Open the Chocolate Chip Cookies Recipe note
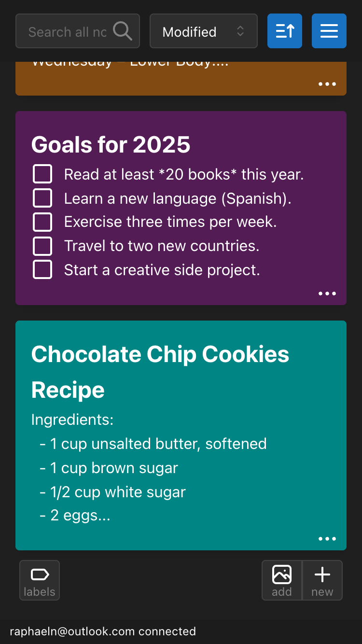362x644 pixels. (160, 372)
